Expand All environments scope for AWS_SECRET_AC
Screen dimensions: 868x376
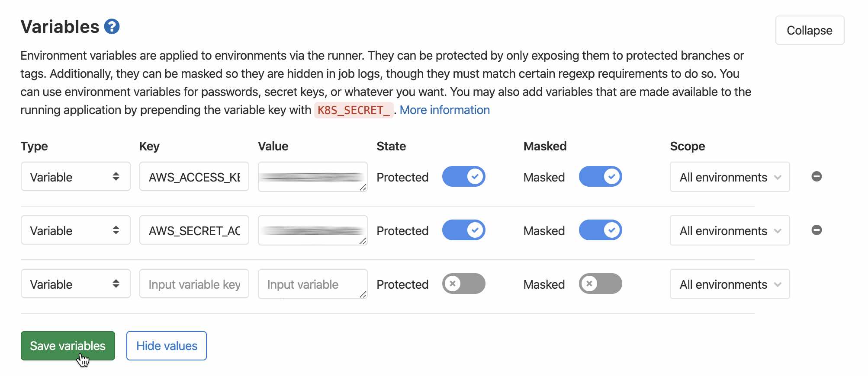pyautogui.click(x=730, y=230)
